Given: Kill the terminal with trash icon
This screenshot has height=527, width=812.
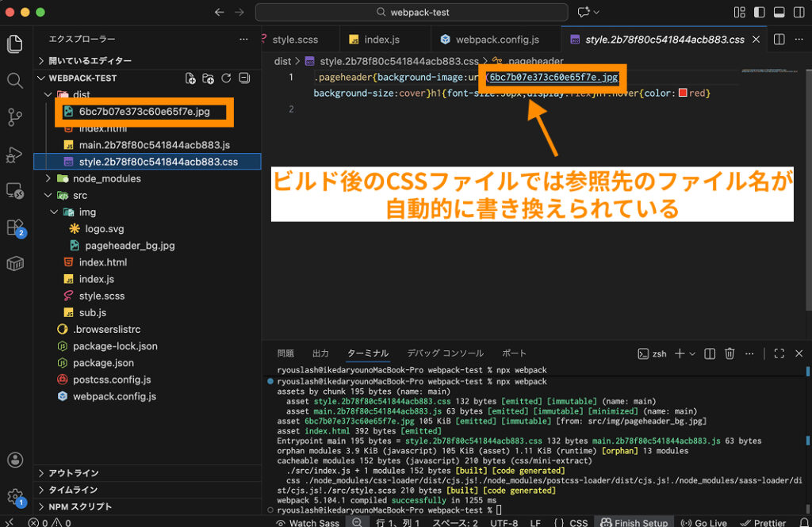Looking at the screenshot, I should pos(730,353).
